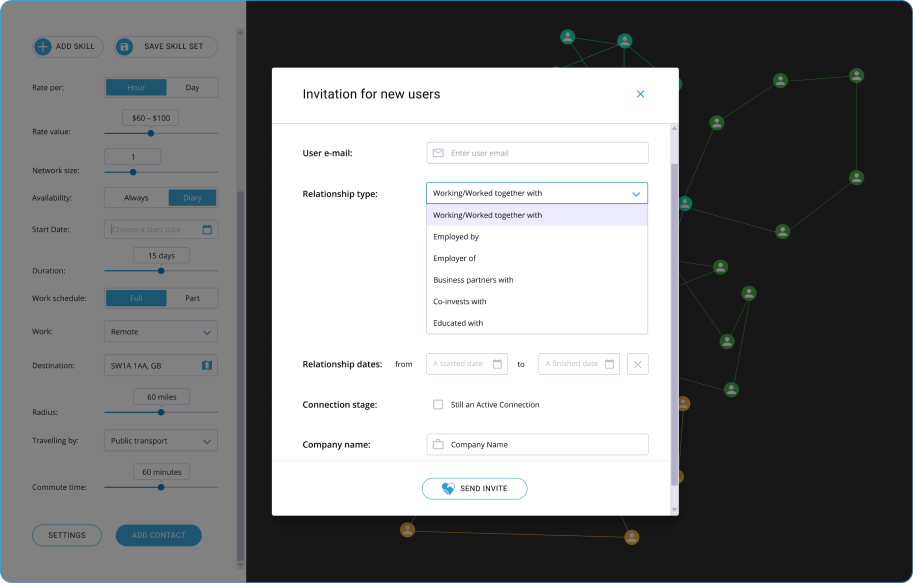The width and height of the screenshot is (913, 583).
Task: Check Still an Active Connection checkbox
Action: (438, 405)
